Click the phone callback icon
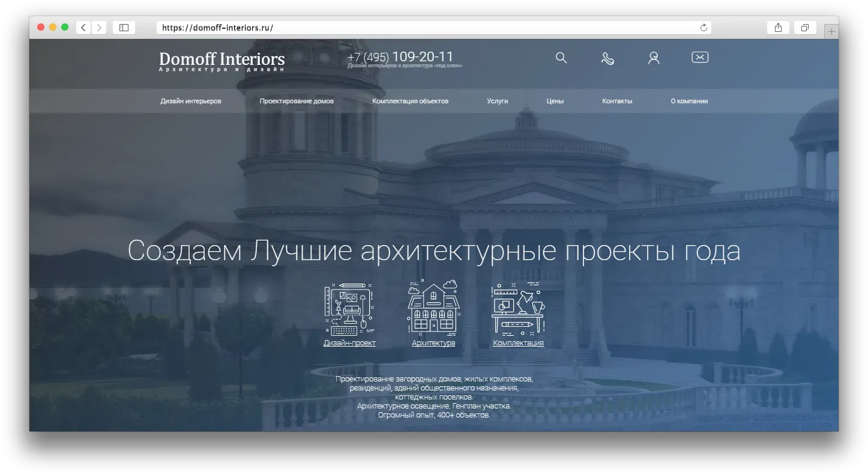868x474 pixels. 607,58
